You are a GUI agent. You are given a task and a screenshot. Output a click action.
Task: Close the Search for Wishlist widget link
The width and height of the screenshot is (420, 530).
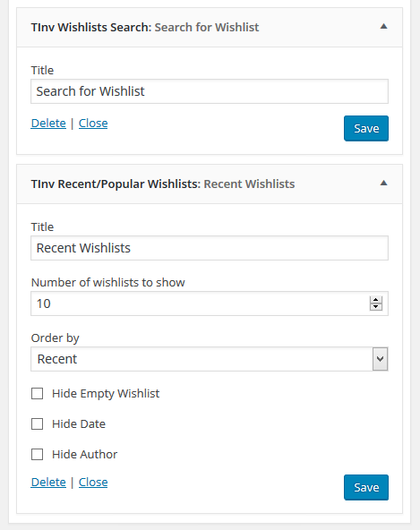click(93, 123)
